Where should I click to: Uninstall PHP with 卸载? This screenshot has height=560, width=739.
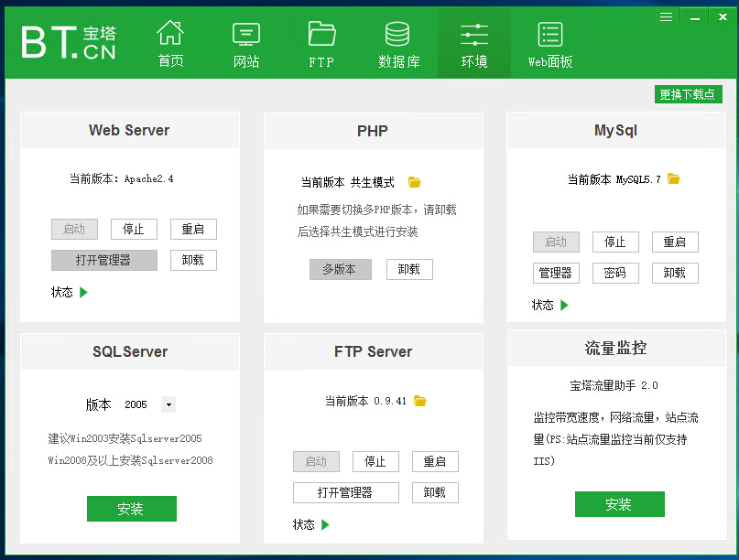[x=409, y=269]
